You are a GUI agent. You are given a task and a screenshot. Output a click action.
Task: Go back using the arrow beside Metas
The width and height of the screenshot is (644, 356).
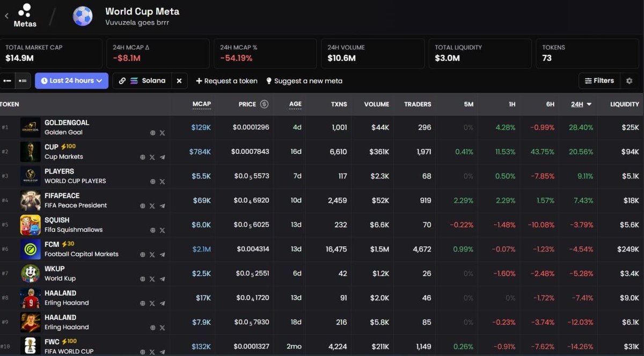(6, 16)
